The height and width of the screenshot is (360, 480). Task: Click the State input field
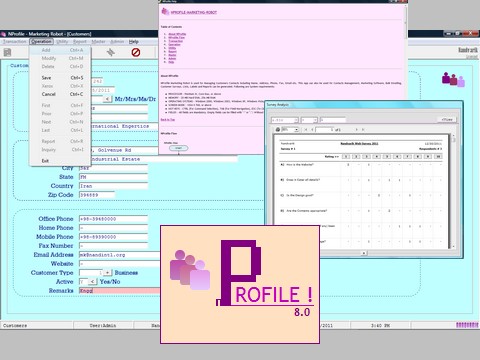pos(113,177)
